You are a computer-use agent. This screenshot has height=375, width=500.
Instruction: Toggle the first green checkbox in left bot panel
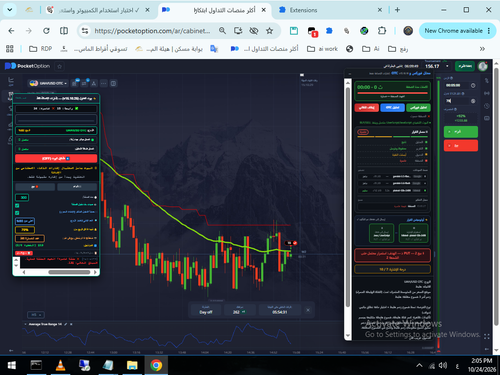[x=17, y=206]
